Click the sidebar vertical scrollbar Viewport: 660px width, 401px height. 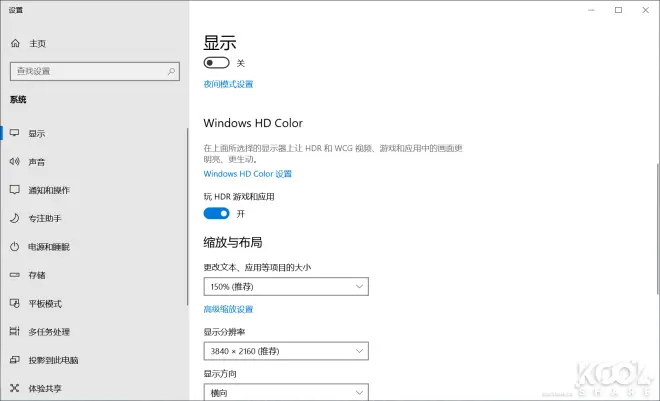coord(187,217)
